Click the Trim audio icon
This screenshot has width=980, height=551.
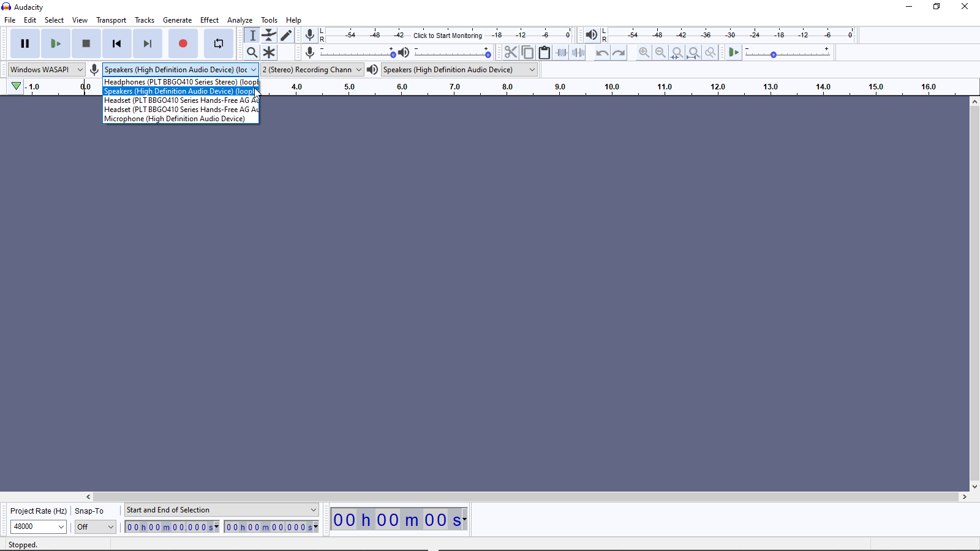point(561,53)
